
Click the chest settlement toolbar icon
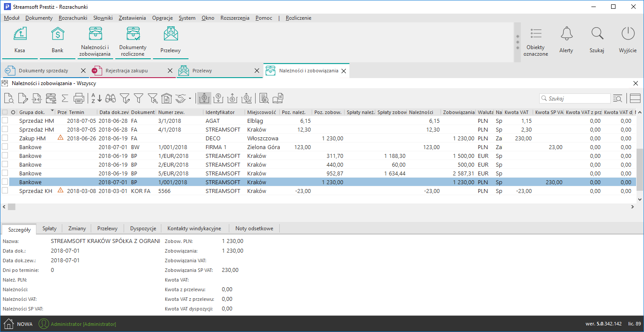[51, 98]
